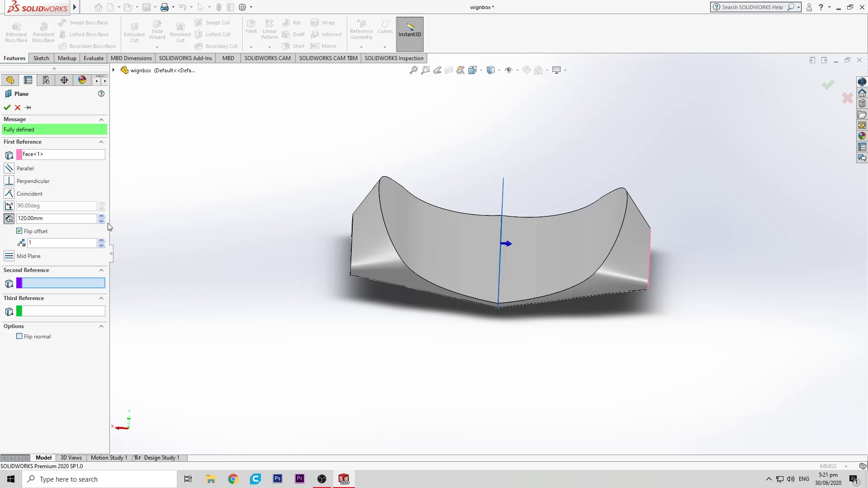This screenshot has height=488, width=868.
Task: Switch to the Sketch tab
Action: (41, 58)
